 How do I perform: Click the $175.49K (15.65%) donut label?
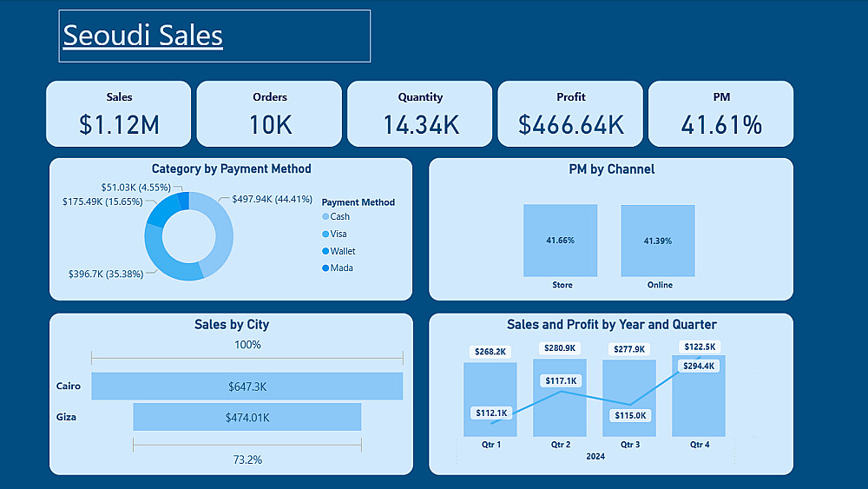pos(102,202)
